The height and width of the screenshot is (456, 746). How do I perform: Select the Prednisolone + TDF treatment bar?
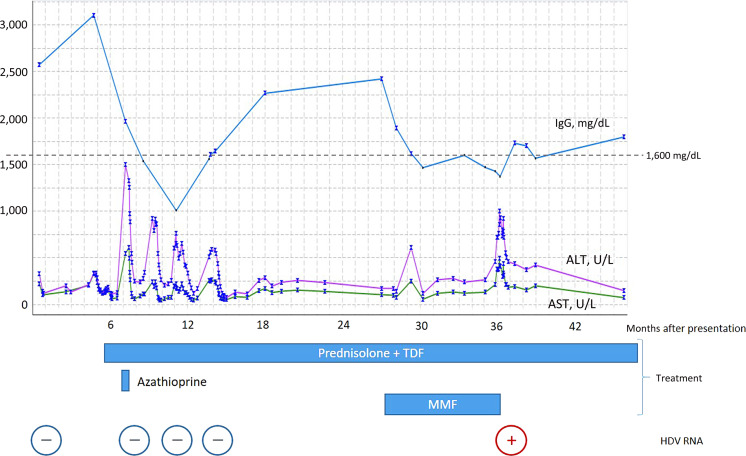tap(371, 353)
